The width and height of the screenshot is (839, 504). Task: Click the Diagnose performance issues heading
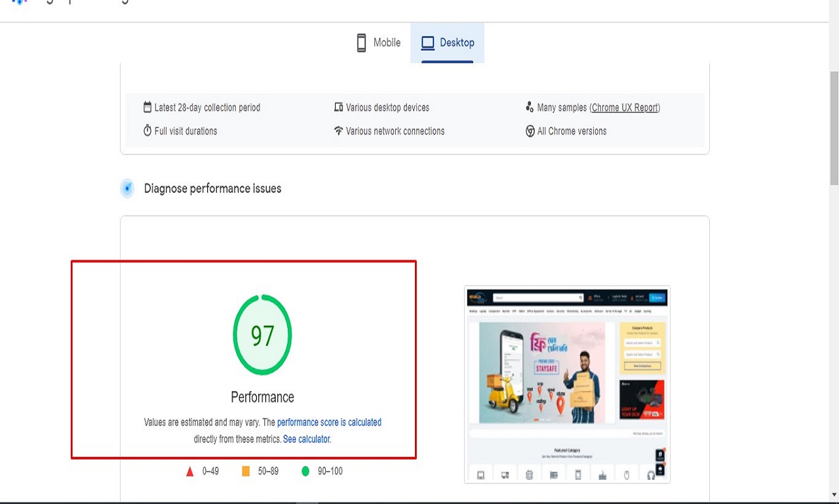(212, 189)
